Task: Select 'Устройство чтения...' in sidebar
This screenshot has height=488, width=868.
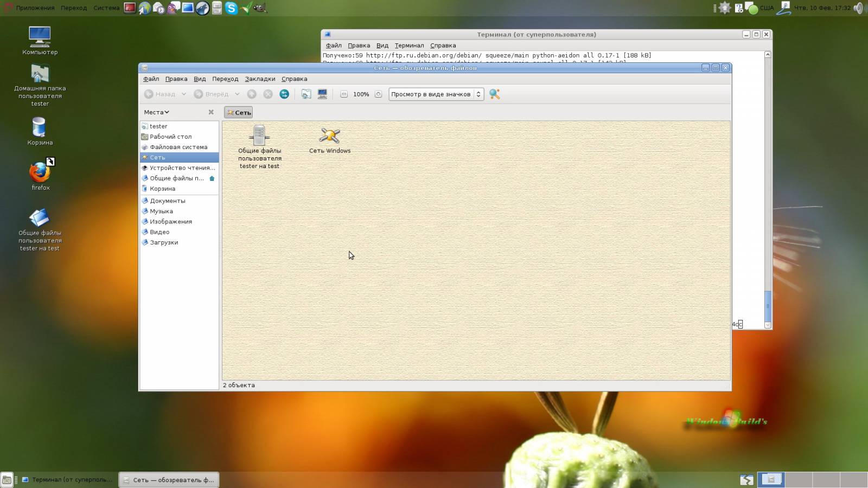Action: 180,168
